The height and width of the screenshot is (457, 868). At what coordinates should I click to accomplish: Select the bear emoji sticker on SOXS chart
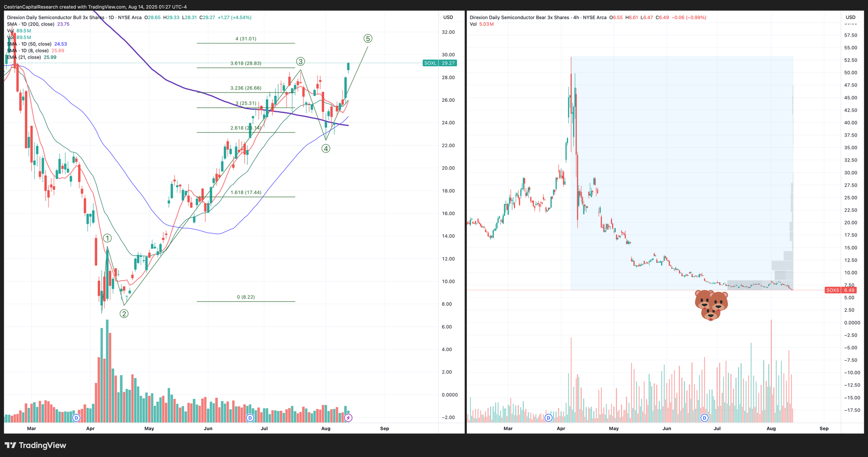(x=711, y=305)
